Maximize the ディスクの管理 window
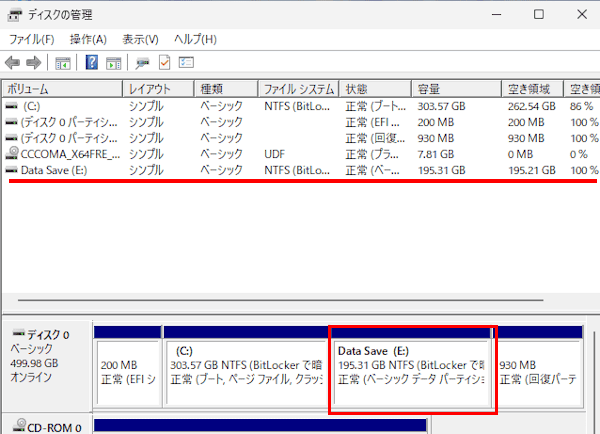This screenshot has width=600, height=434. coord(539,15)
